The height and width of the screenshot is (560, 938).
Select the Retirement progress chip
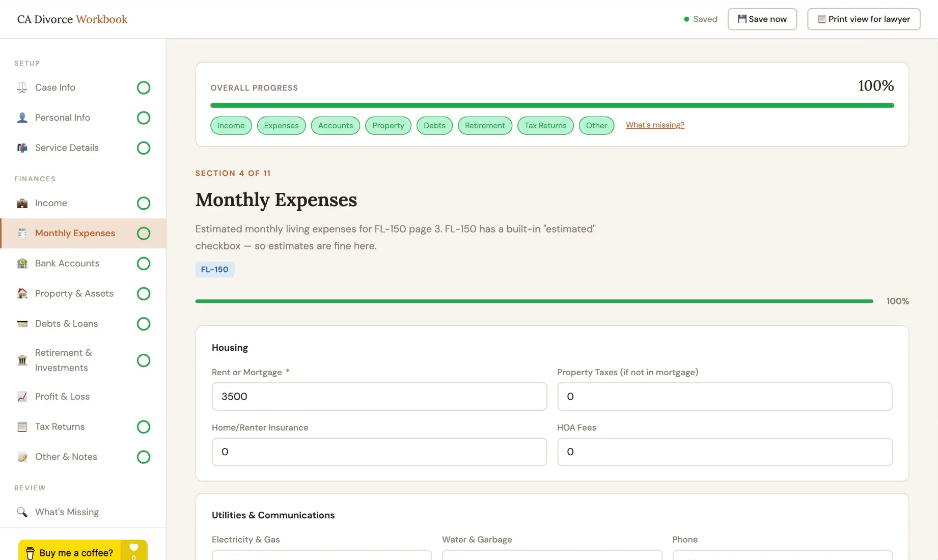pyautogui.click(x=485, y=126)
